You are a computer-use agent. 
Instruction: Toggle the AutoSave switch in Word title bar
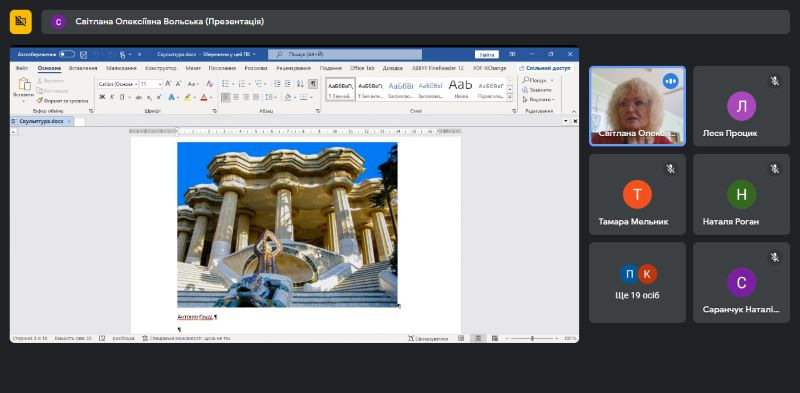pos(67,54)
